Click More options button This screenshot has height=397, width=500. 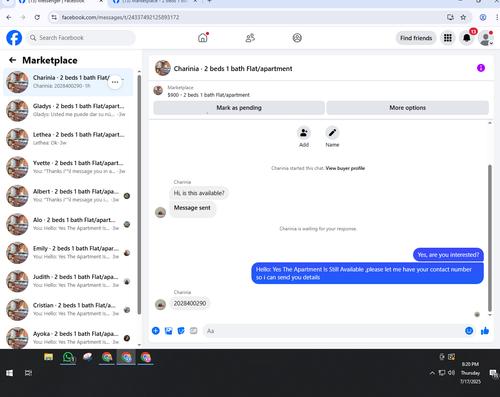click(x=407, y=108)
